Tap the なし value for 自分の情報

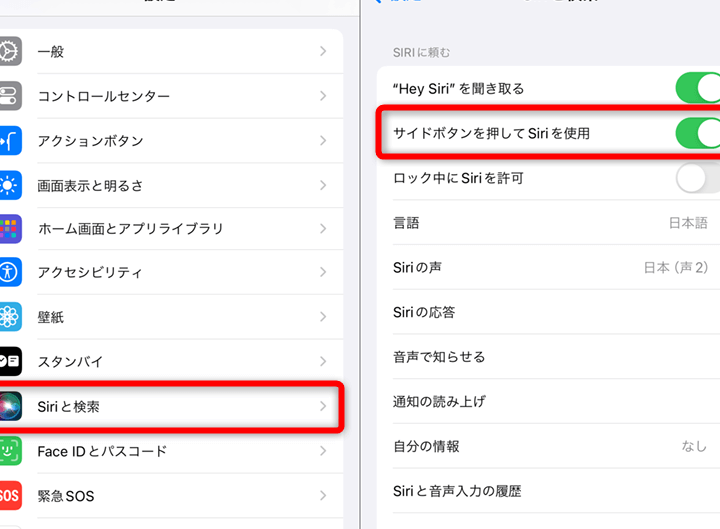coord(694,446)
